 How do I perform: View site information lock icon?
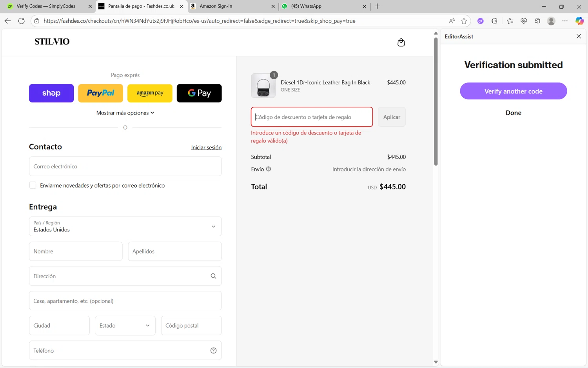click(x=36, y=21)
